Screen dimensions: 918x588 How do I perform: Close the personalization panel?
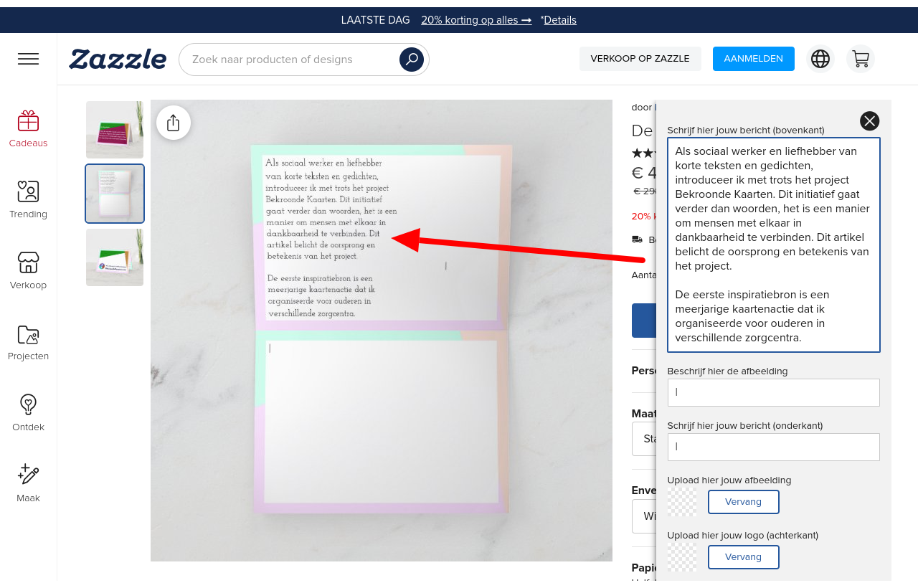point(869,121)
